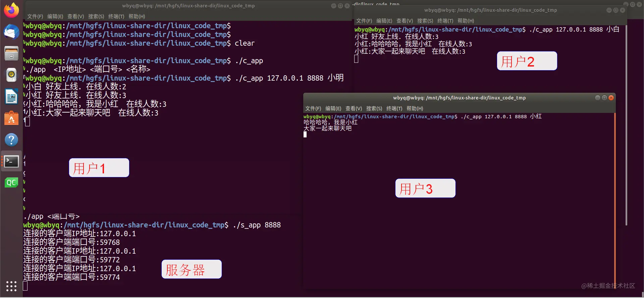Open Firefox from the dock
Viewport: 644px width, 298px height.
[x=11, y=10]
